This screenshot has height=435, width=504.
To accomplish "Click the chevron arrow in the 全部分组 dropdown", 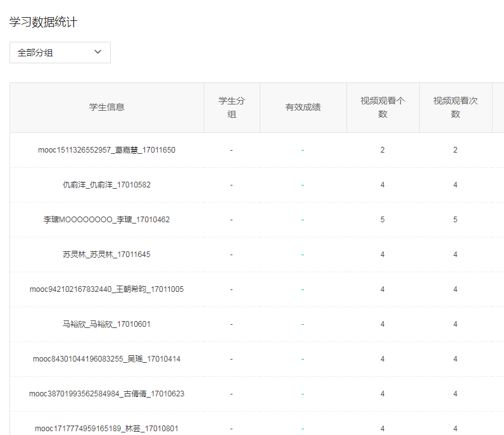I will pos(98,53).
